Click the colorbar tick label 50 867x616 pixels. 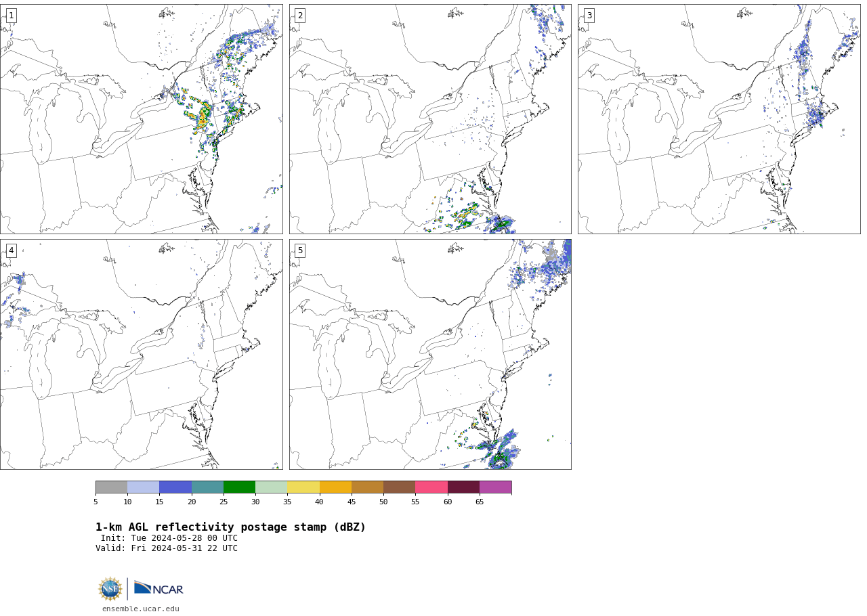pos(383,502)
